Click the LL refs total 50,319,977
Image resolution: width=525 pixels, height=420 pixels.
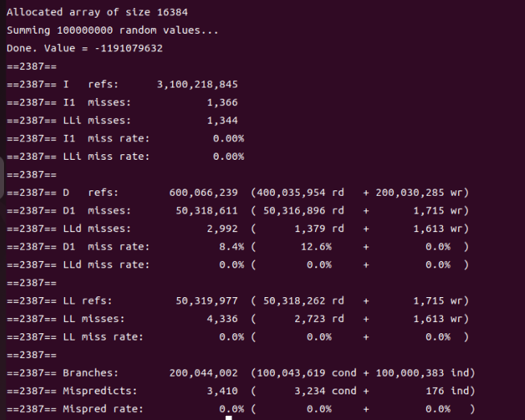click(207, 301)
